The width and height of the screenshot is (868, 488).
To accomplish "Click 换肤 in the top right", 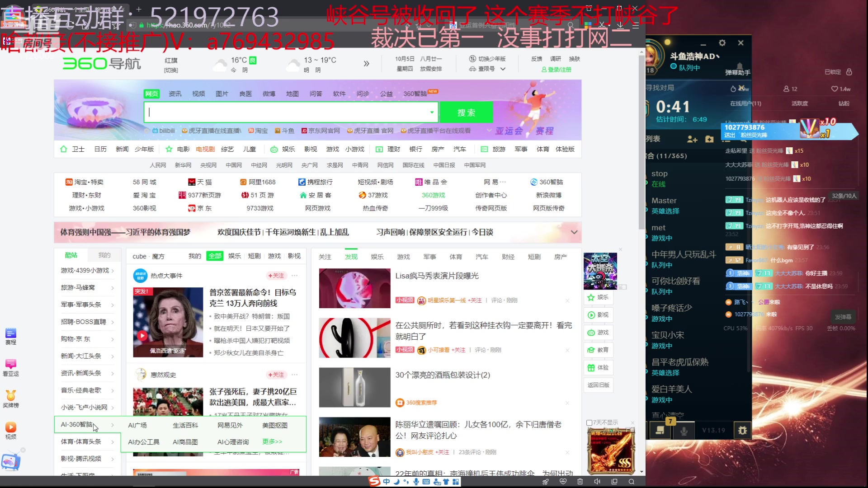I will coord(574,59).
